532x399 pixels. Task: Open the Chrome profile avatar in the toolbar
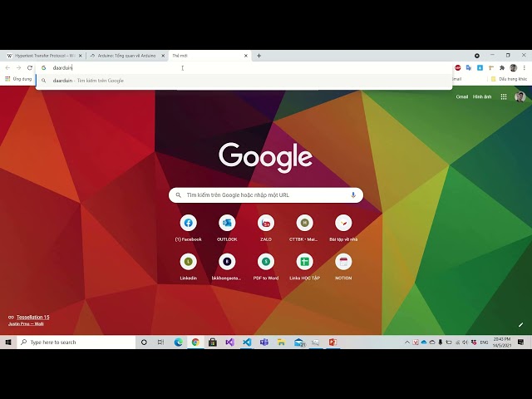point(513,68)
